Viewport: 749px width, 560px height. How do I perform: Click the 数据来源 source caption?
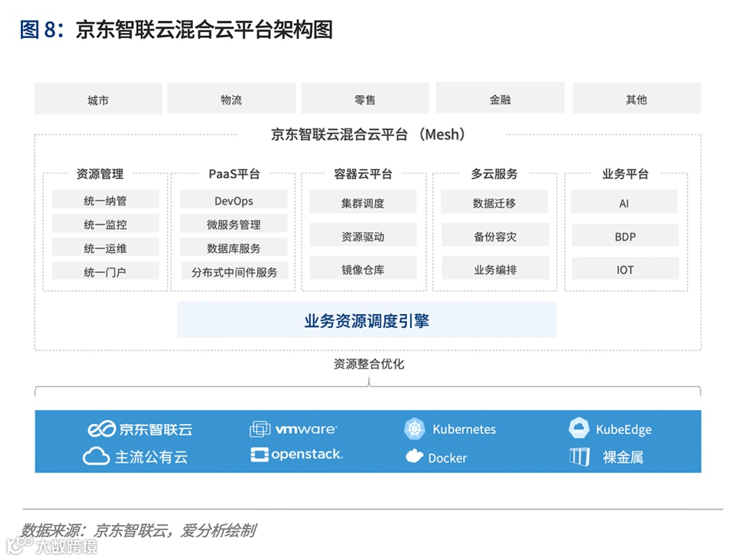tap(139, 530)
